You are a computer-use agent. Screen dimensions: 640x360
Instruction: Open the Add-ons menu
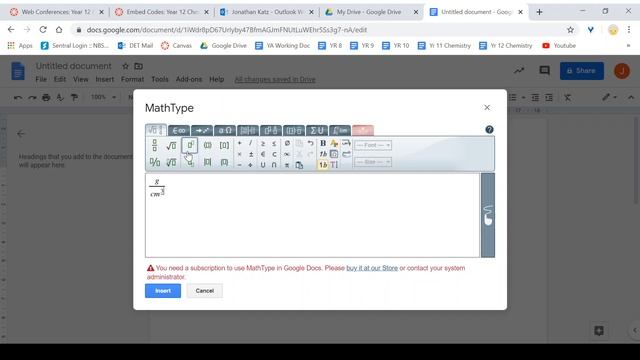[189, 79]
